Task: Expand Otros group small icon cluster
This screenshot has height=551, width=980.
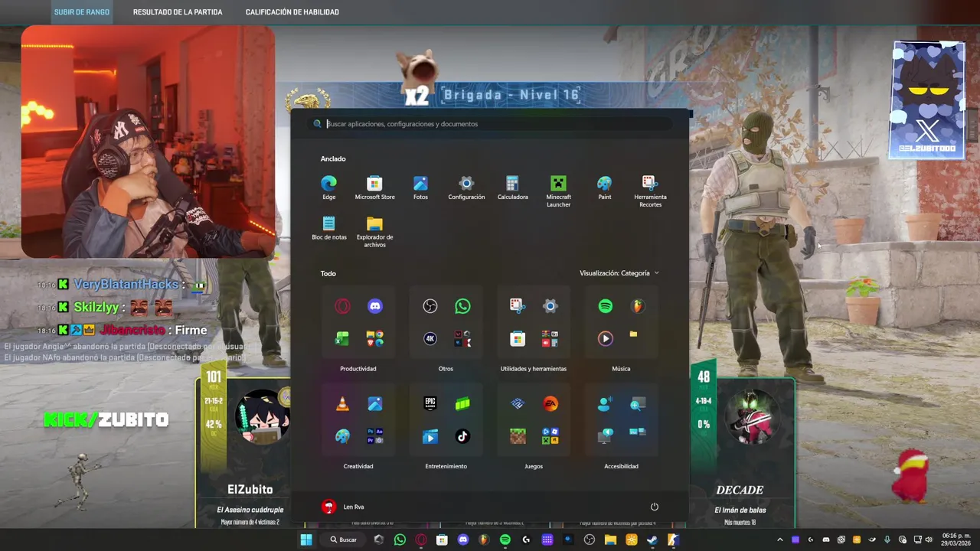Action: tap(462, 338)
